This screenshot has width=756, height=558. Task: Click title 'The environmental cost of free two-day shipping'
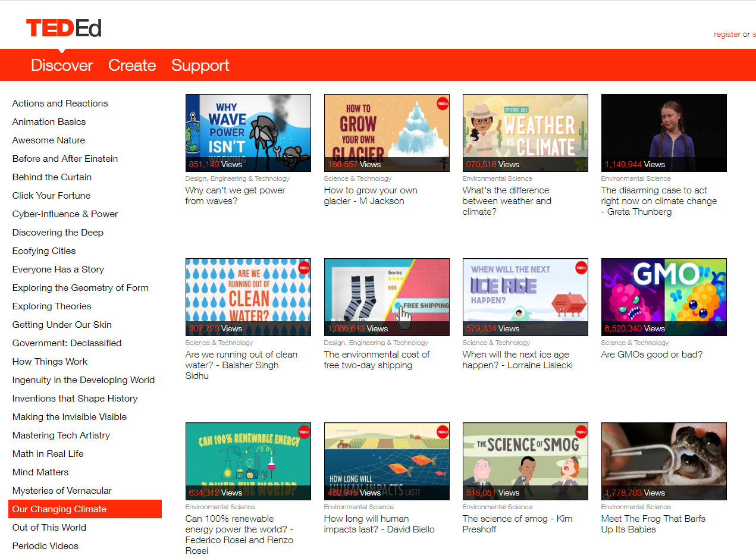(377, 360)
